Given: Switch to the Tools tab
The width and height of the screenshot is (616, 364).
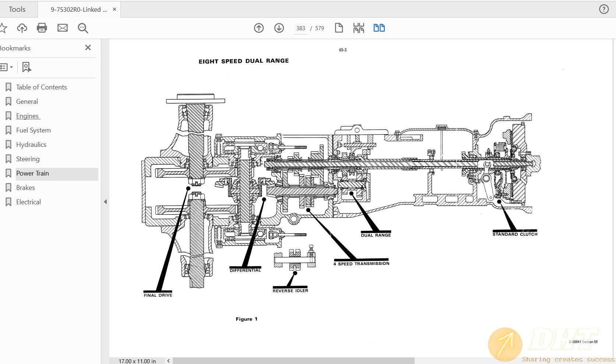Looking at the screenshot, I should [17, 10].
